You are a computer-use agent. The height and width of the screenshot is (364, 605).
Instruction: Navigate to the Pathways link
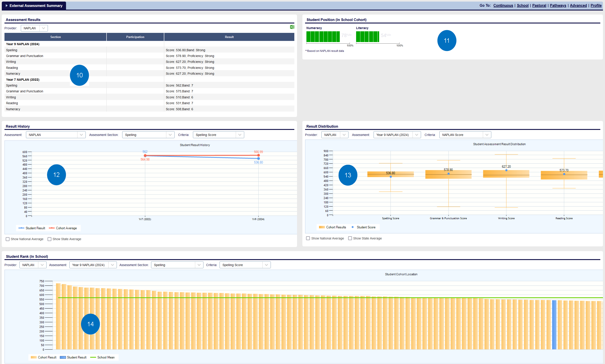[558, 5]
